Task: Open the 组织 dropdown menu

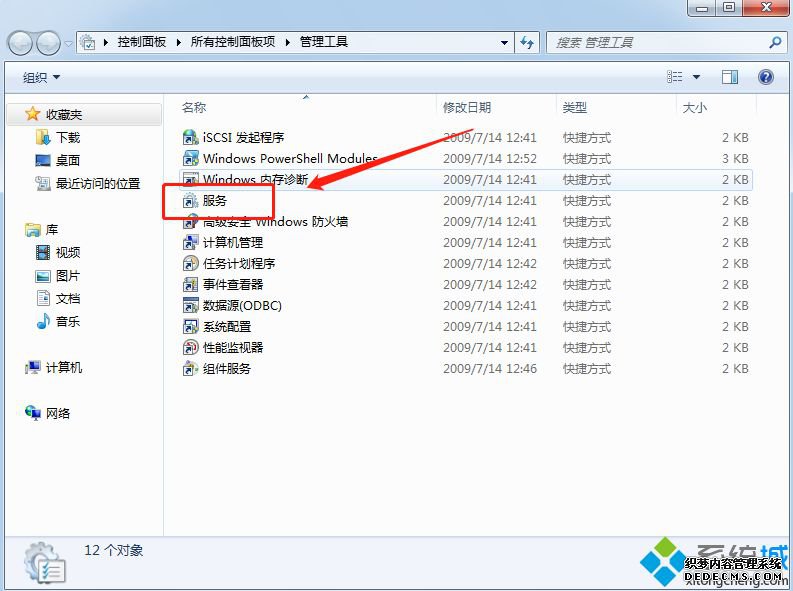Action: [x=41, y=77]
